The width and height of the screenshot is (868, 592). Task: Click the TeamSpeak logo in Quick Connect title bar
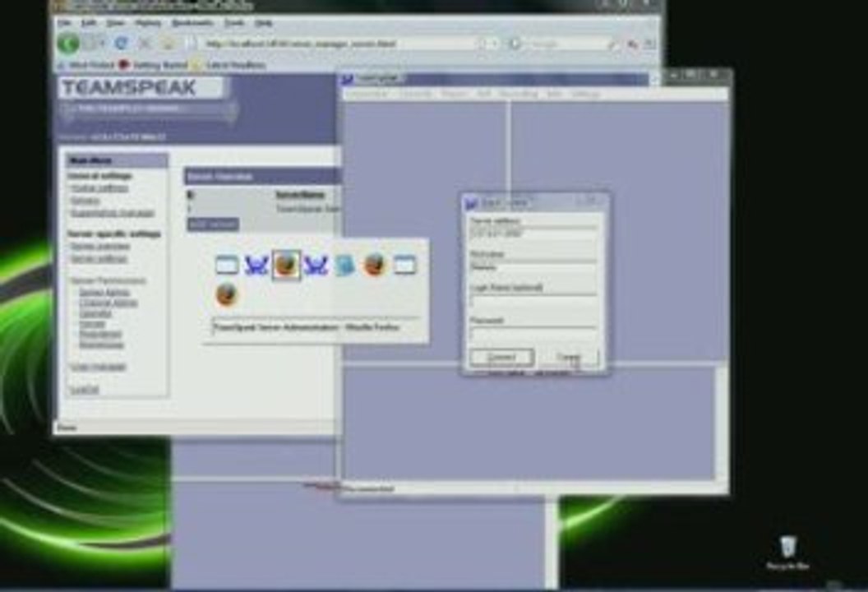tap(471, 203)
